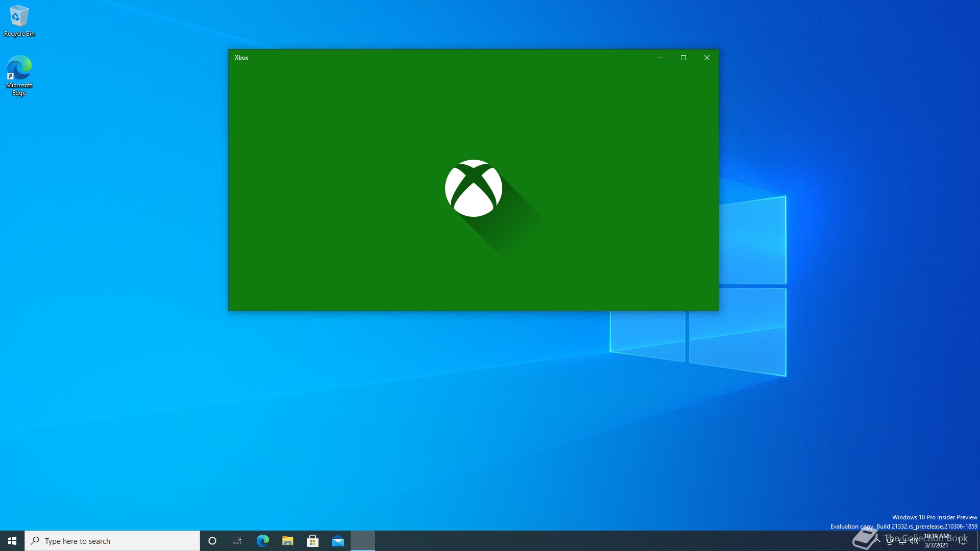This screenshot has height=551, width=980.
Task: Open the Mail app from taskbar
Action: click(x=338, y=541)
